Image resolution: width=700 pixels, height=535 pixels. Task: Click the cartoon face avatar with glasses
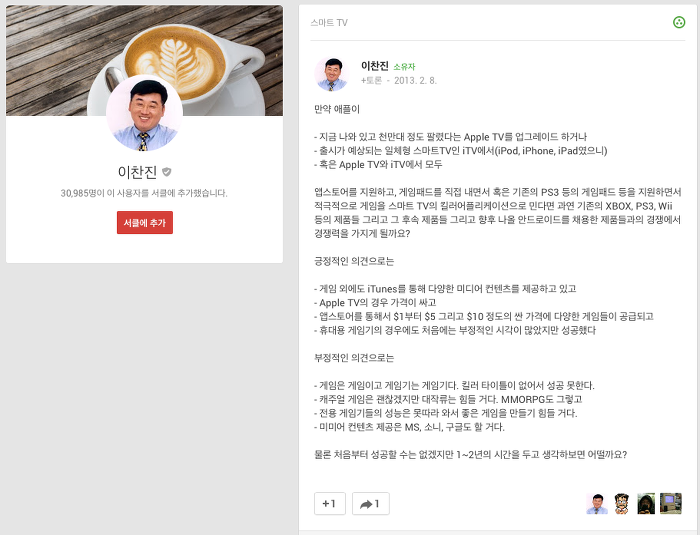[x=622, y=504]
